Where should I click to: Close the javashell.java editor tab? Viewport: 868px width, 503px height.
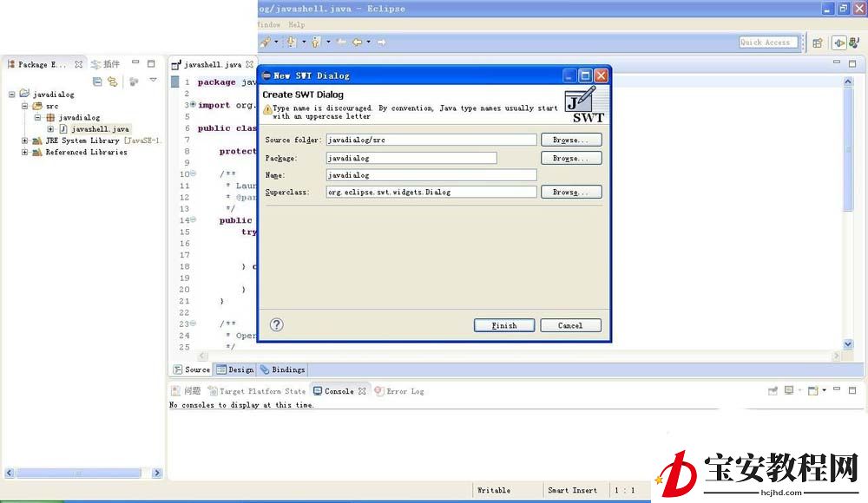click(250, 65)
